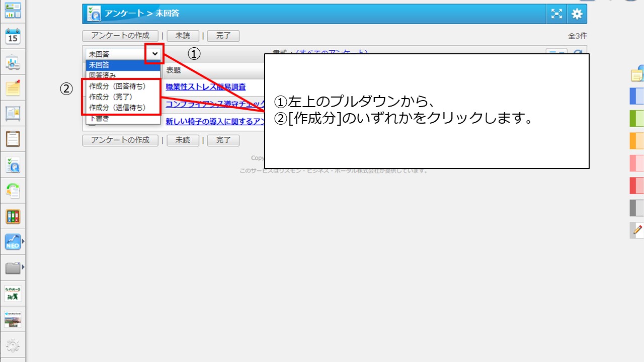This screenshot has height=362, width=644.
Task: Select the gray tab at right edge
Action: [637, 208]
